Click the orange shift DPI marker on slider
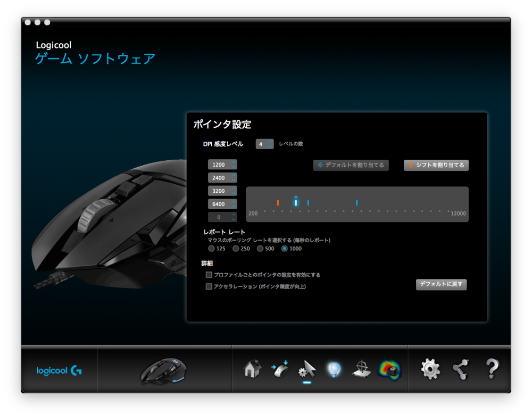532x418 pixels. tap(278, 203)
